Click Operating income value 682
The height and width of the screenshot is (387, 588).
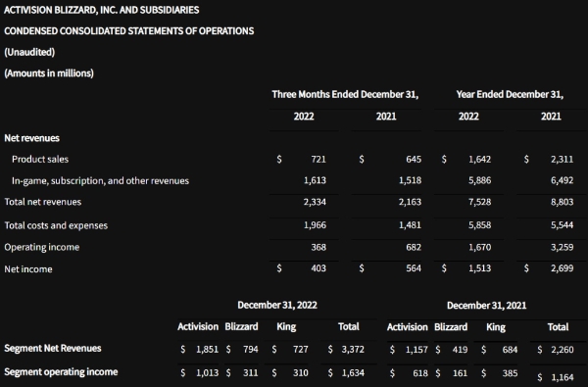414,247
